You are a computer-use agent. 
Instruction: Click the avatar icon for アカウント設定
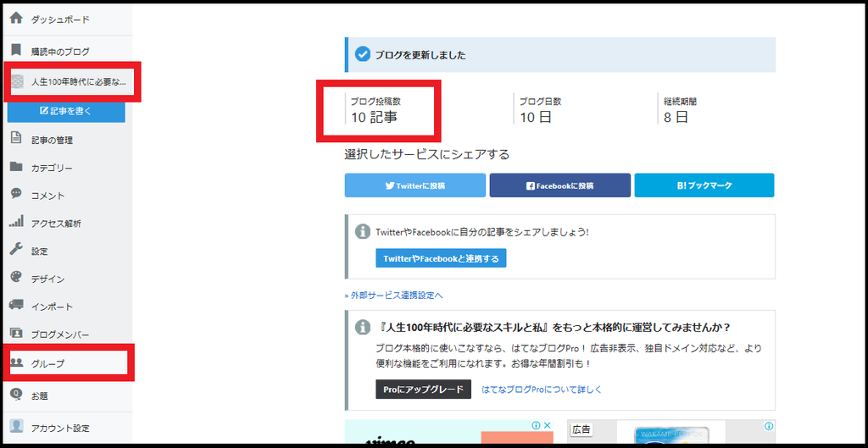pos(17,427)
